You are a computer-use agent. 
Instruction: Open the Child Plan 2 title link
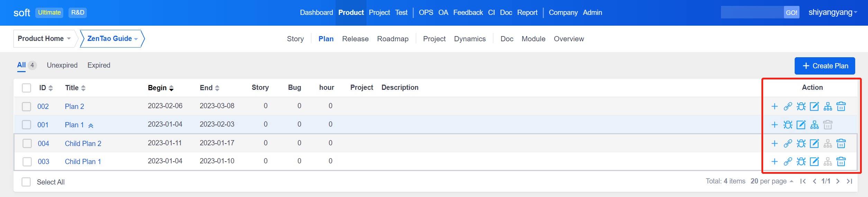click(83, 144)
